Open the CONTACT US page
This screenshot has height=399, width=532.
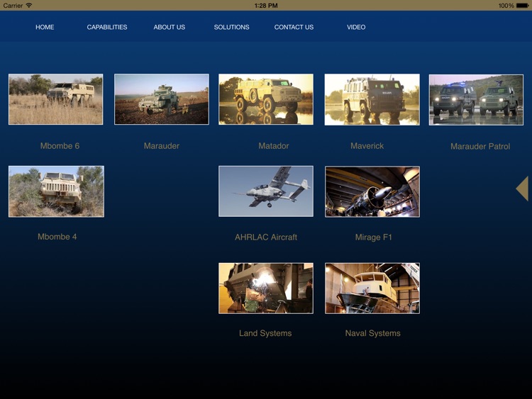[x=294, y=27]
